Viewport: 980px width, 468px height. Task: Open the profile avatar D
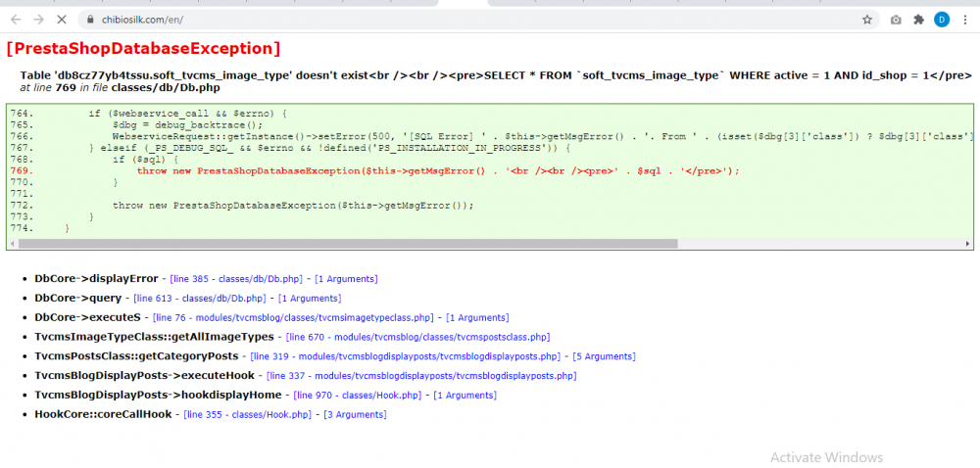942,20
